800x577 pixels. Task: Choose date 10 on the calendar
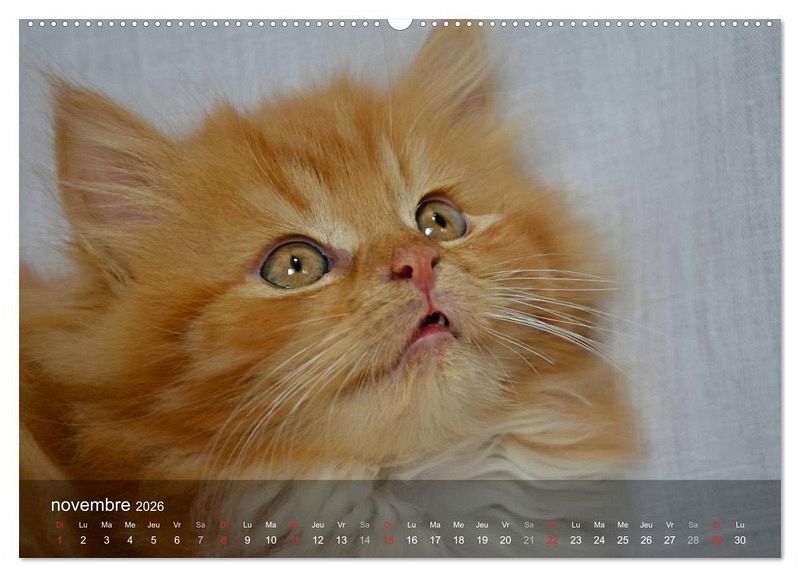271,540
